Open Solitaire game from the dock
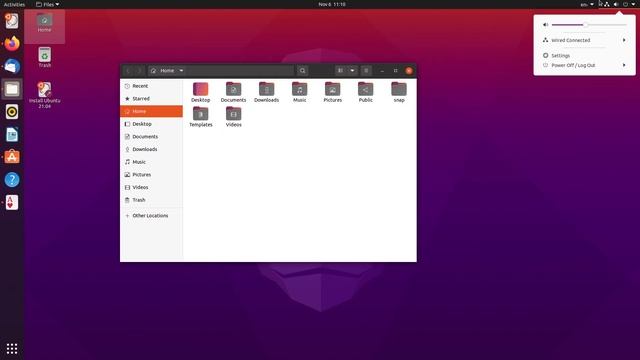The height and width of the screenshot is (360, 640). tap(12, 202)
